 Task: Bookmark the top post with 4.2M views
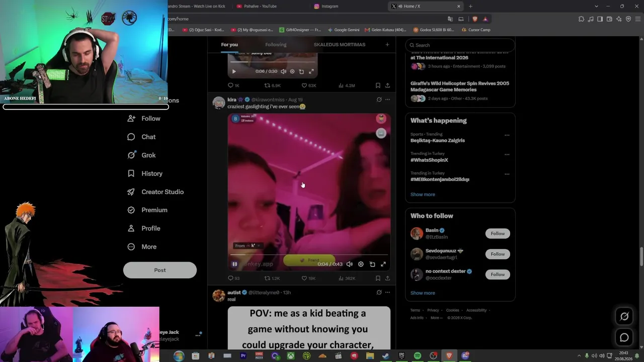tap(378, 85)
